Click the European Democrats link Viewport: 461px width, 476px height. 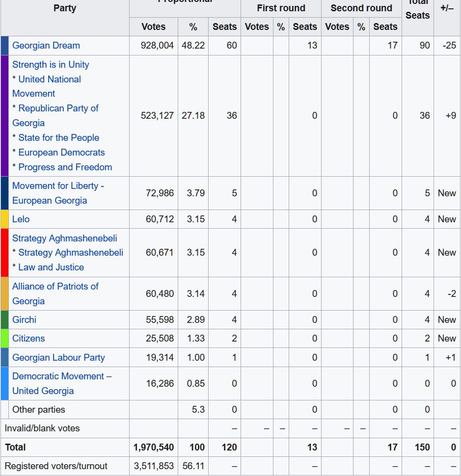[x=61, y=153]
